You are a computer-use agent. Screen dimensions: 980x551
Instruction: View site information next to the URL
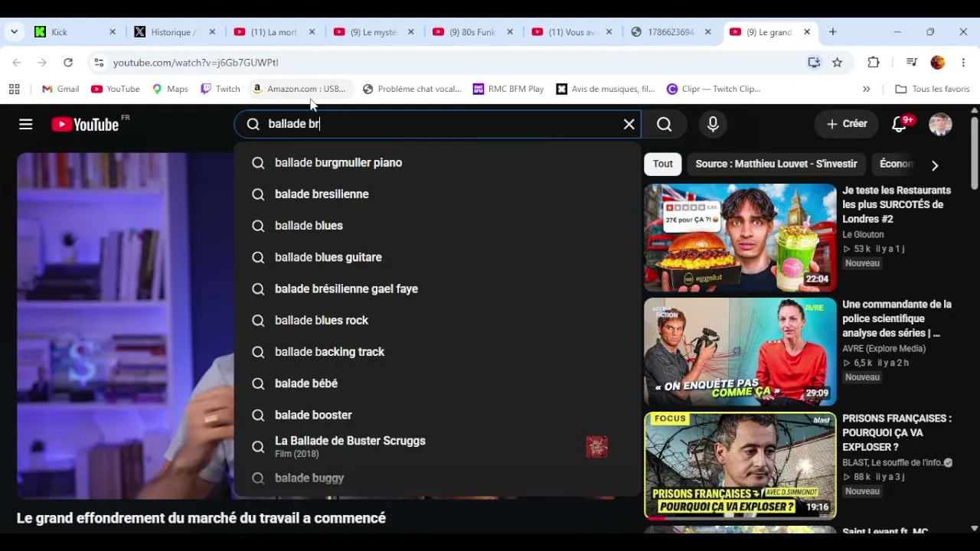pos(99,63)
